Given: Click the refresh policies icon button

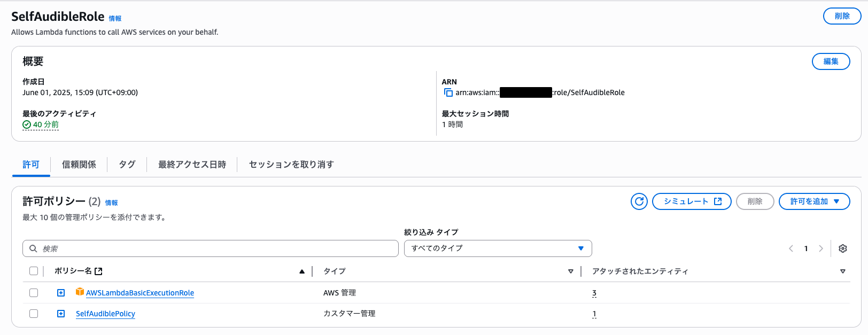Looking at the screenshot, I should point(639,201).
